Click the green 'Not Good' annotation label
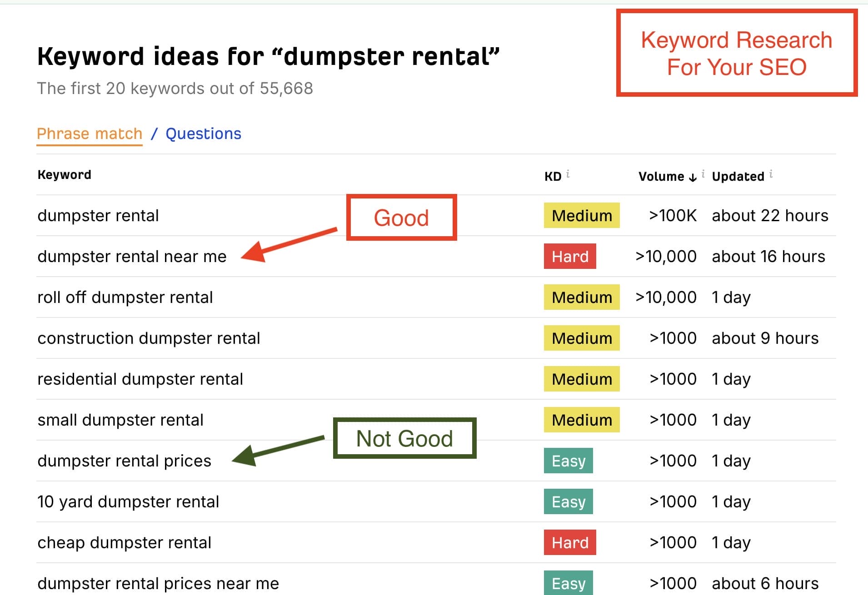Screen dimensions: 868x595 point(404,438)
